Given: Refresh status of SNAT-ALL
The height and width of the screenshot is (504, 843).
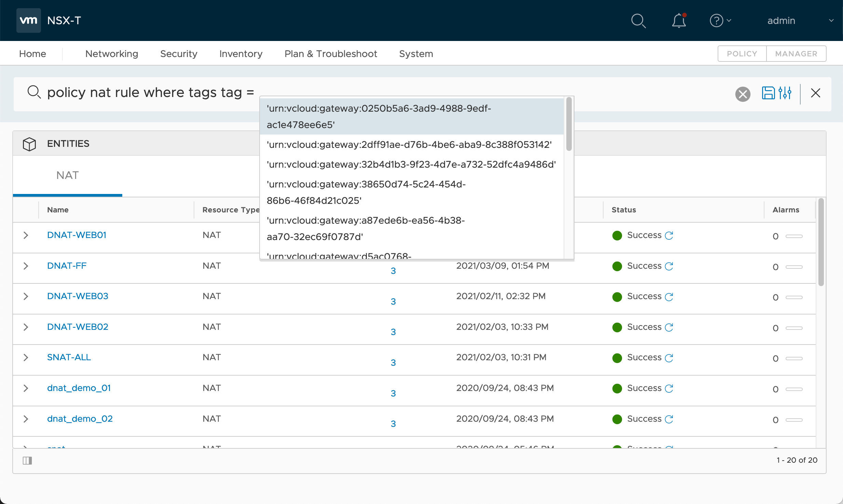Looking at the screenshot, I should click(669, 358).
